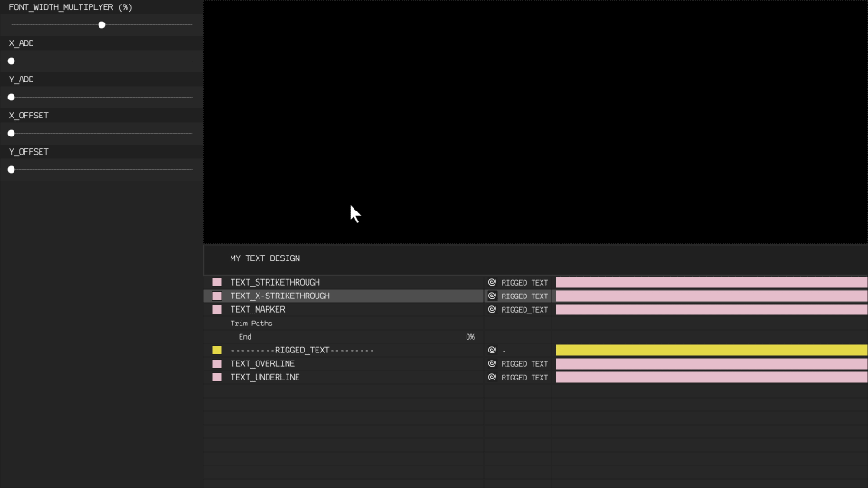868x488 pixels.
Task: Click the Y_OFFSET slider handle
Action: [11, 169]
